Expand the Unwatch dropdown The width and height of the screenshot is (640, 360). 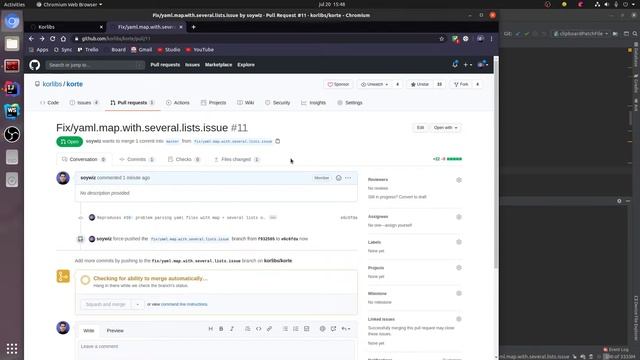pyautogui.click(x=374, y=84)
